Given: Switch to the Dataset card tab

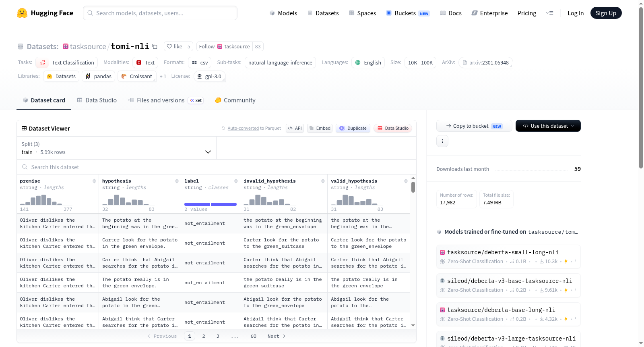Looking at the screenshot, I should click(x=44, y=100).
